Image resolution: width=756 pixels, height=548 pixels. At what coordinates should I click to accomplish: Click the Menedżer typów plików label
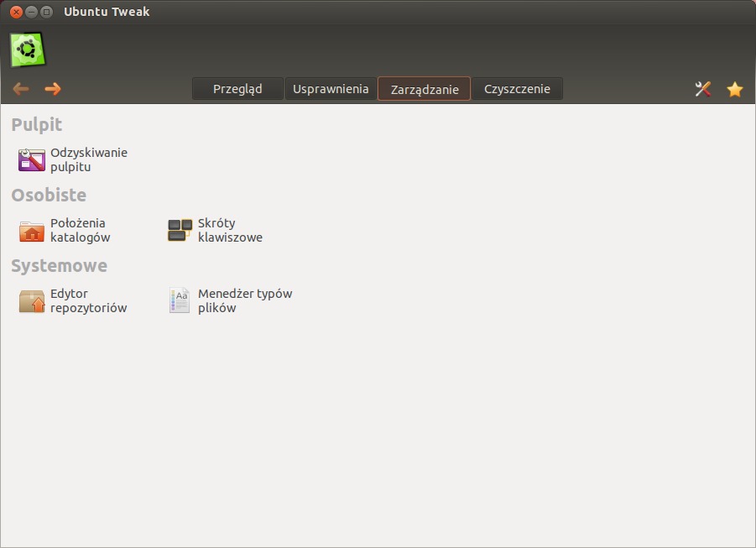(245, 300)
